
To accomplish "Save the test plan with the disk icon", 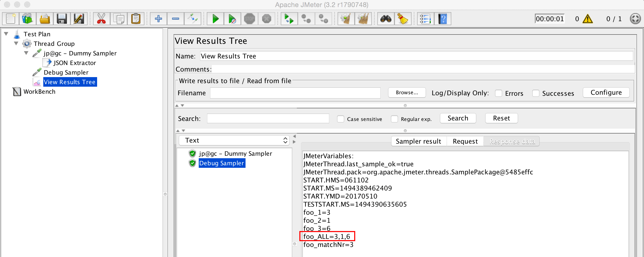I will [62, 18].
